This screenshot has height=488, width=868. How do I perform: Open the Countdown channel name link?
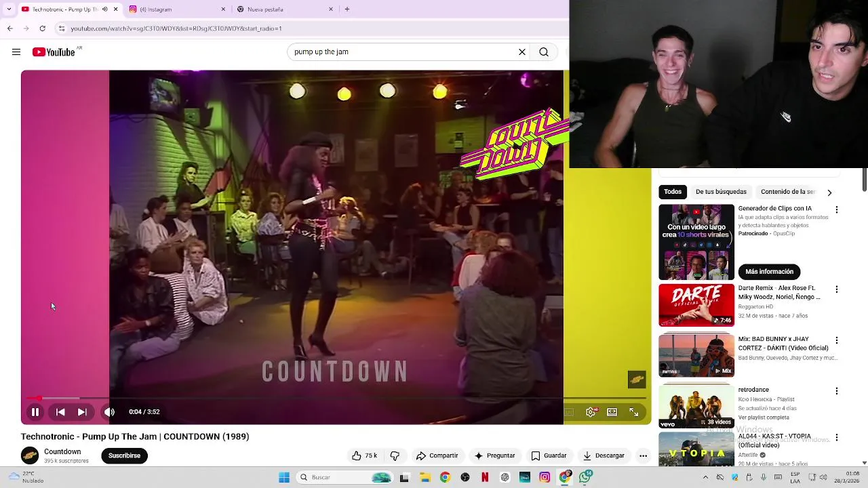point(62,451)
